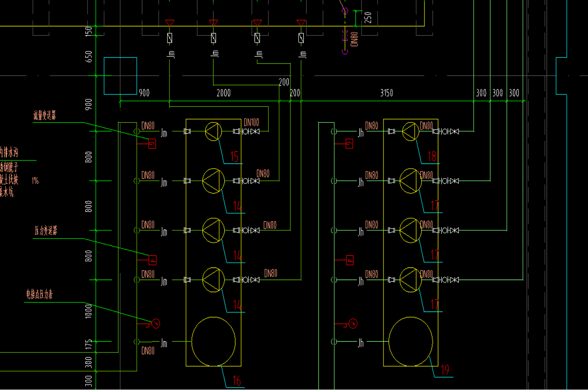Click the red equipment tag number 15
Screen dimensions: 588x390
(x=234, y=157)
